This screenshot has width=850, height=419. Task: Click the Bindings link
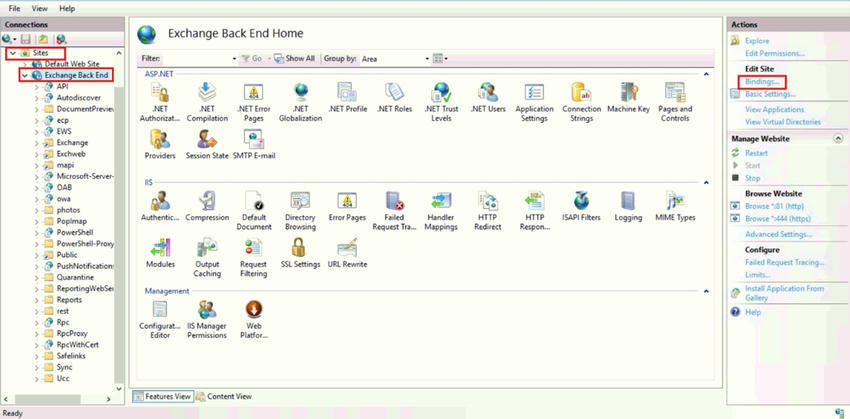click(x=762, y=82)
